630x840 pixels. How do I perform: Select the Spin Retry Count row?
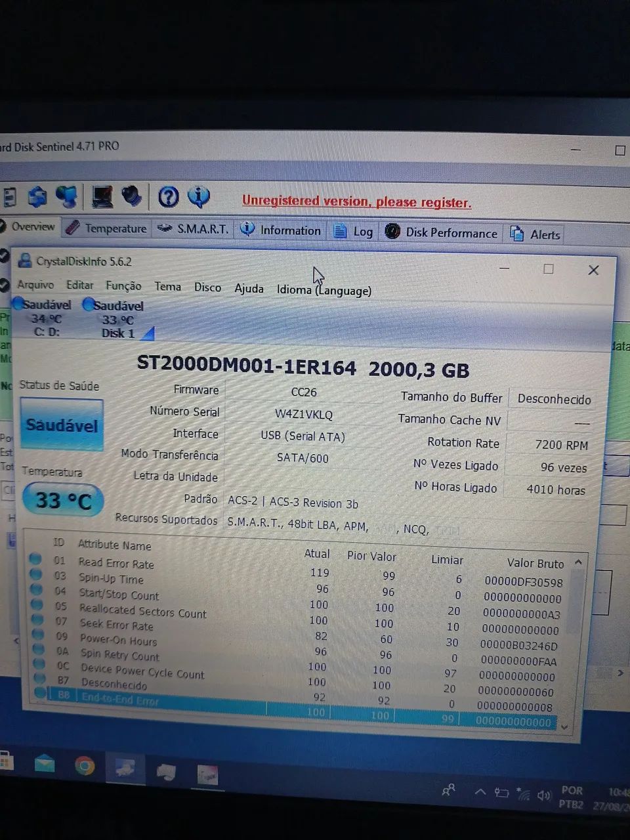pos(299,662)
